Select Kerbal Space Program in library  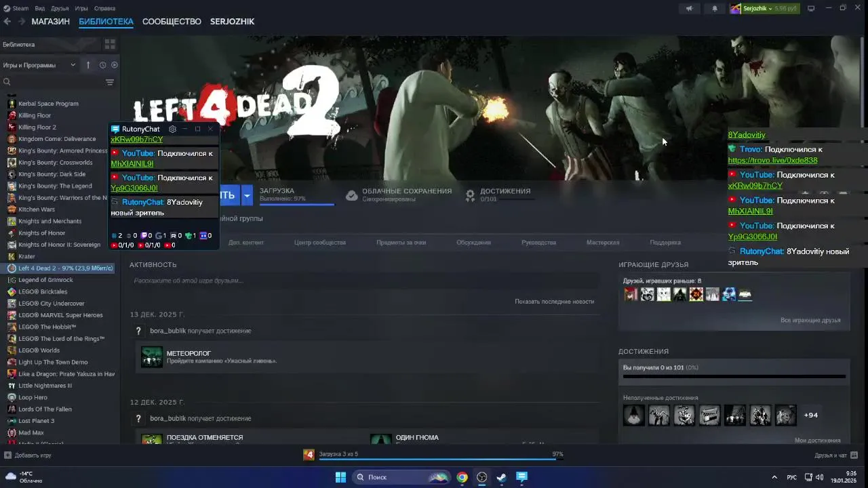coord(48,104)
